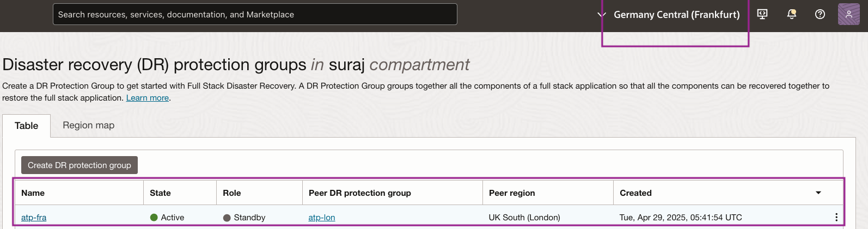Viewport: 868px width, 229px height.
Task: Open the user profile avatar menu
Action: pos(848,14)
